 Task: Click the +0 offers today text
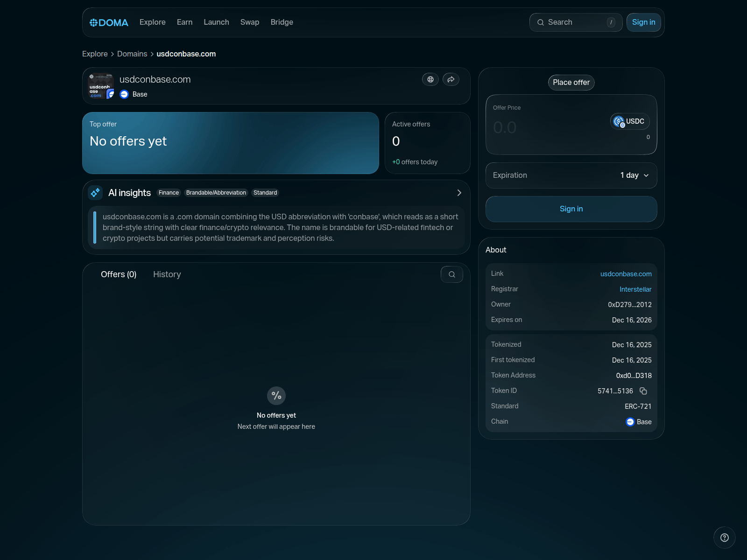tap(415, 162)
